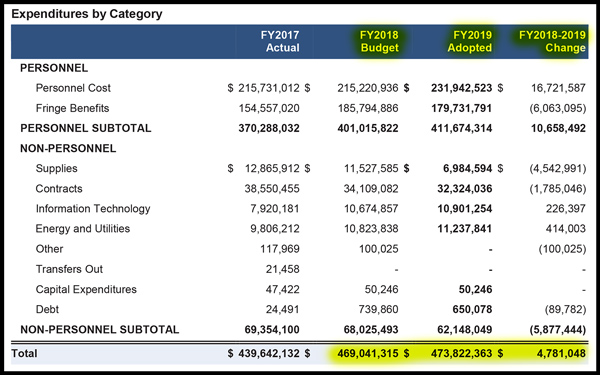The image size is (600, 375).
Task: Click the PERSONNEL section heading
Action: coord(54,68)
